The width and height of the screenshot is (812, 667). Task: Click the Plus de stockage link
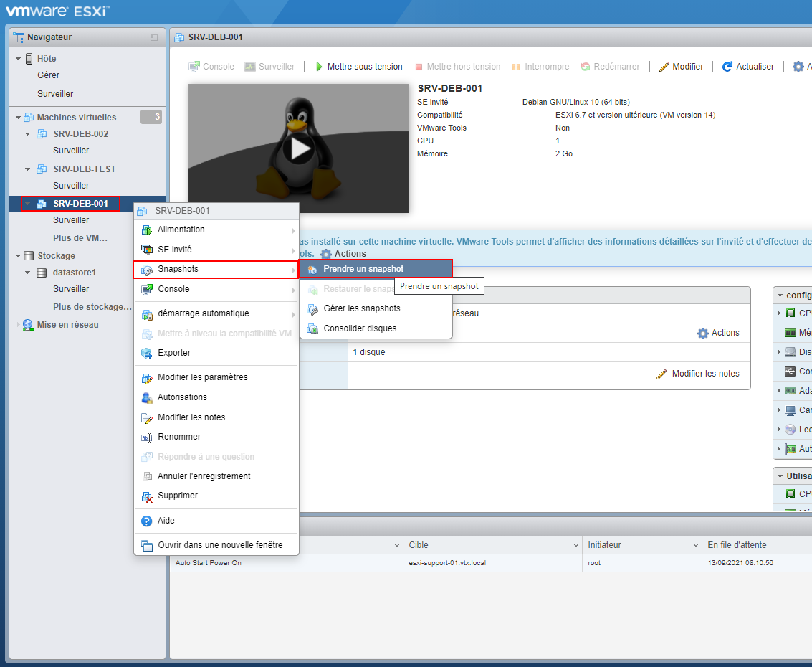tap(92, 307)
